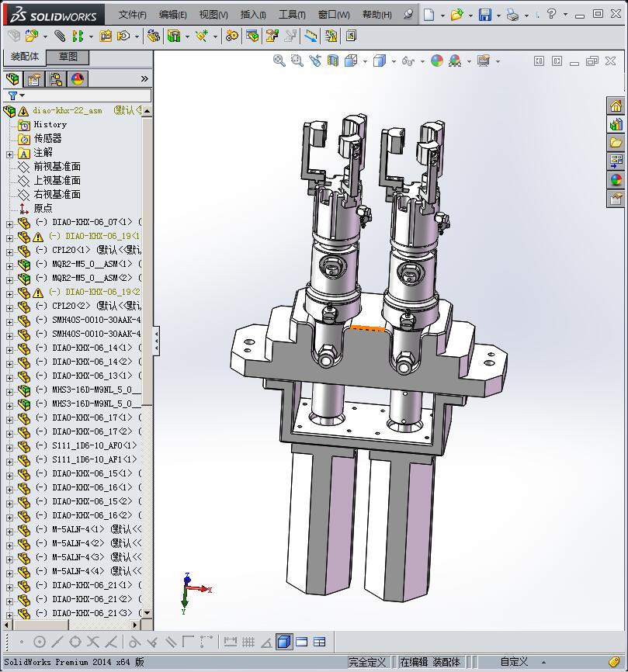Click the New Motion Study icon
The width and height of the screenshot is (628, 672).
pos(232,36)
